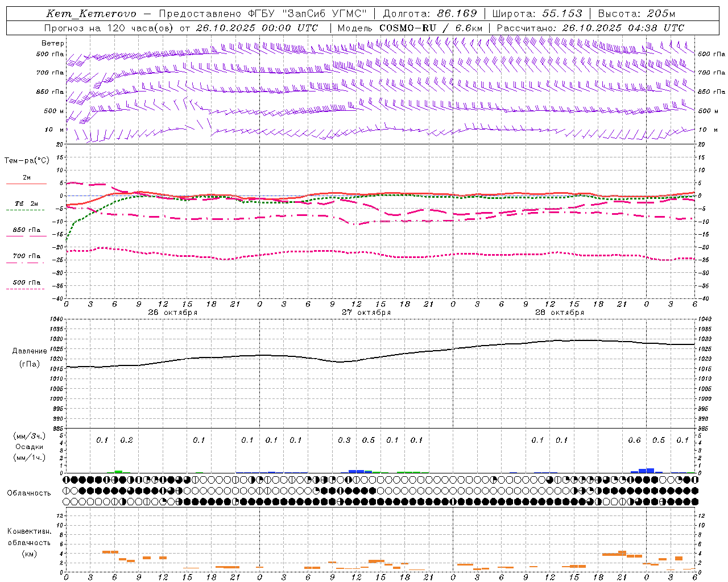
Task: Select the longitude value Долгота: 86.169
Action: point(430,14)
